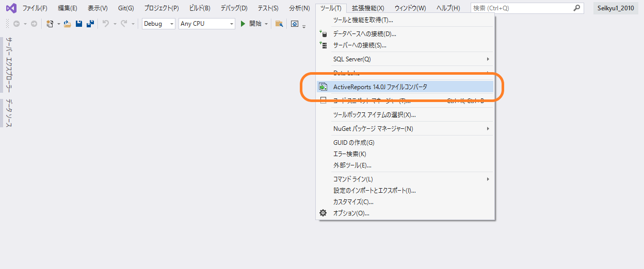Click the search magnifier icon
The image size is (644, 269).
pos(577,8)
